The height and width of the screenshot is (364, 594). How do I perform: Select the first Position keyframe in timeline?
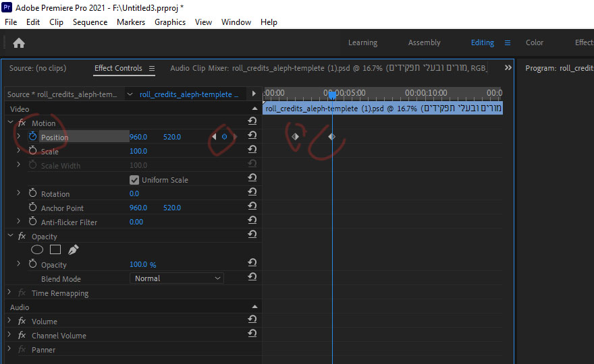coord(295,137)
